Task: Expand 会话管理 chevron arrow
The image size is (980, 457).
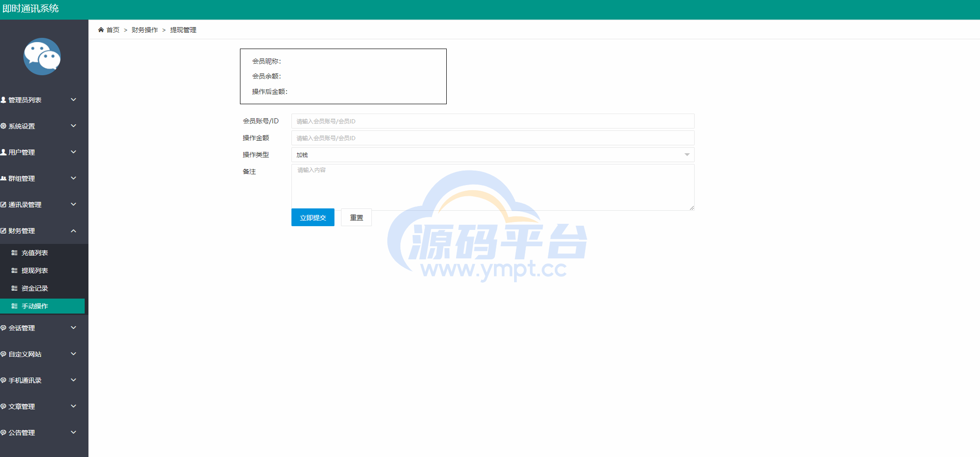Action: click(73, 328)
